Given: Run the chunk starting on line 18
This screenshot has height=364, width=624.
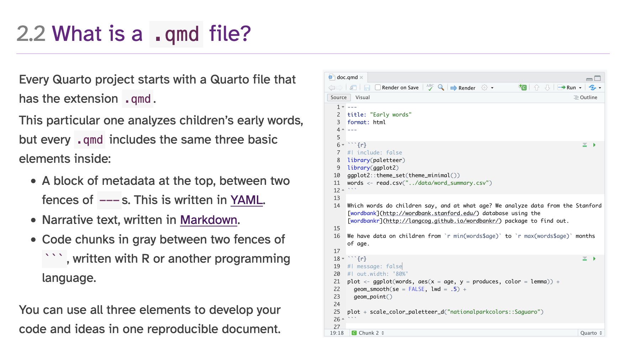Looking at the screenshot, I should (594, 259).
